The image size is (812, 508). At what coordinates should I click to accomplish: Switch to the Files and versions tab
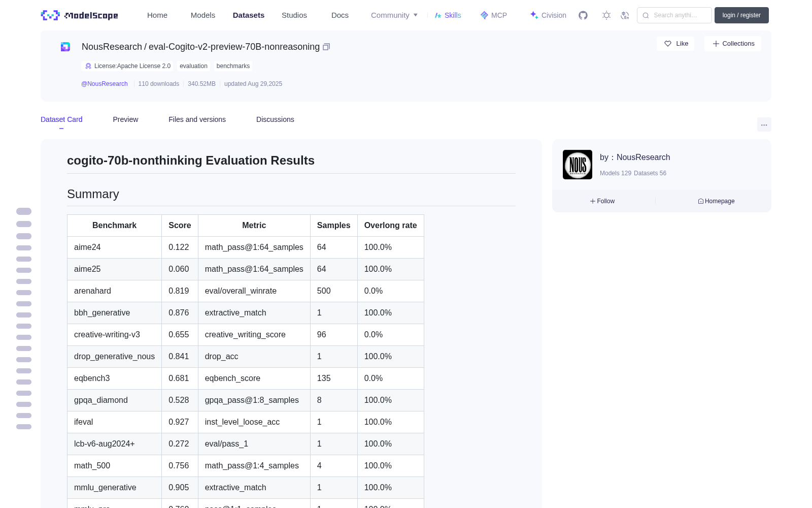(x=197, y=119)
